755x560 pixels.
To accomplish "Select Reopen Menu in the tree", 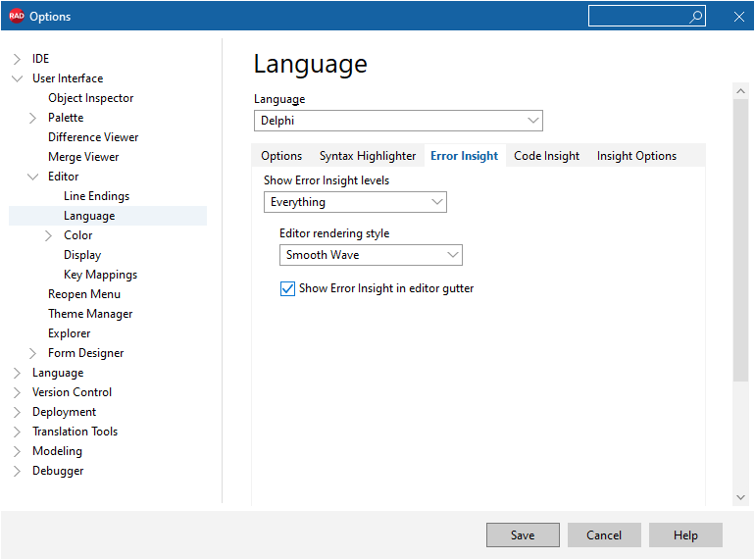I will 84,294.
